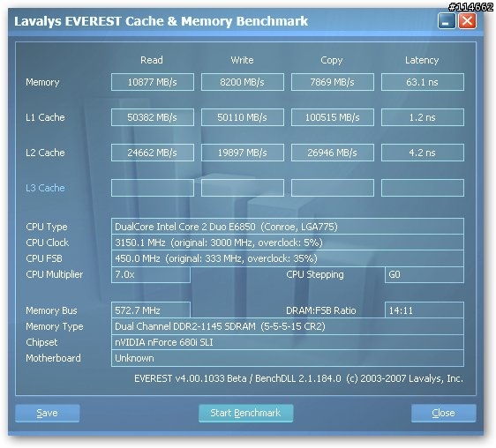Viewport: 496px width, 448px height.
Task: Click the Copy column header
Action: 332,60
